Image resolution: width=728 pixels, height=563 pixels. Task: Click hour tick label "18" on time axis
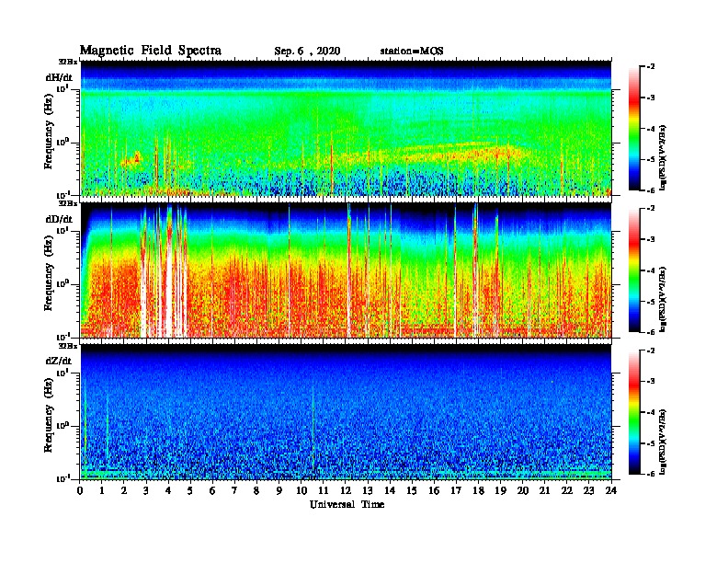coord(478,491)
